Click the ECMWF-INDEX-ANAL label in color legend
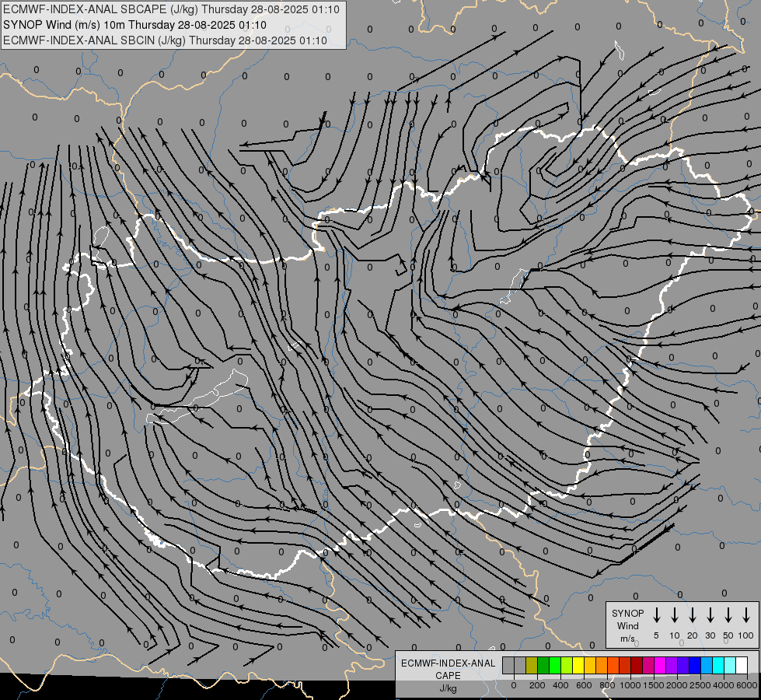761x700 pixels. click(448, 663)
